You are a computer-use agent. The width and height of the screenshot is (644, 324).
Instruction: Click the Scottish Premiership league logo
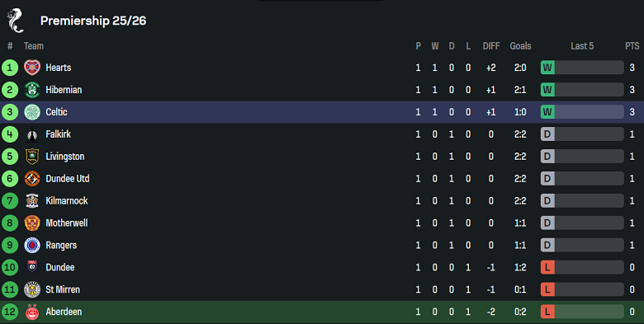15,21
